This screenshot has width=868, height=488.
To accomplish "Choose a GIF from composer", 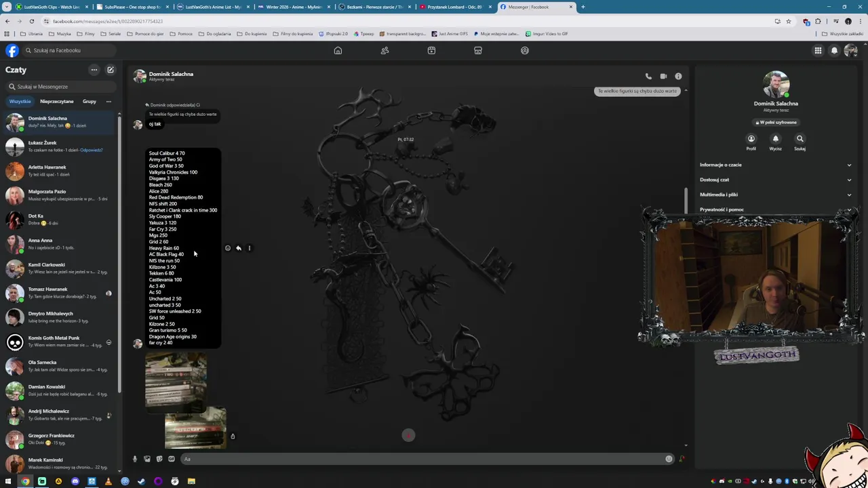I will click(x=172, y=459).
